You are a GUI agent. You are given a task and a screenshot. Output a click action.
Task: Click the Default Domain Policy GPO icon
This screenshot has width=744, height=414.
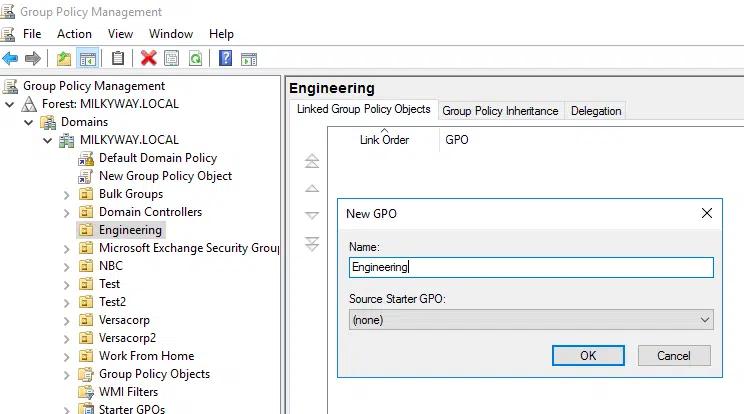(86, 158)
